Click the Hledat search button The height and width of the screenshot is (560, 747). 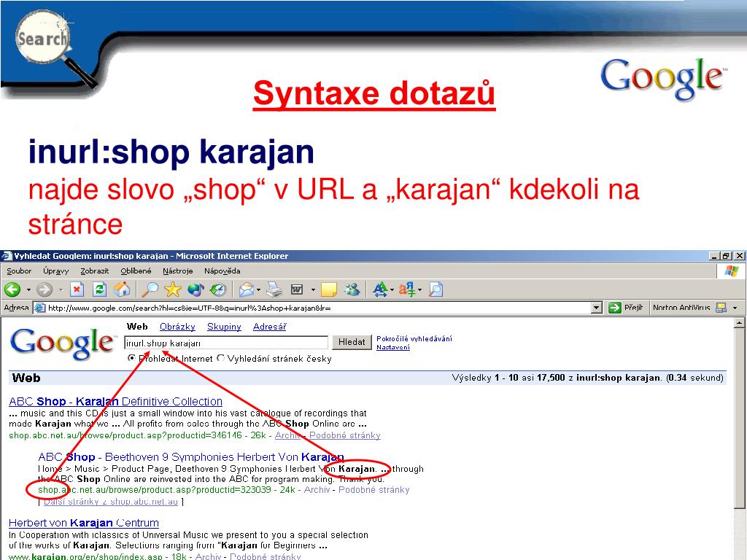click(352, 342)
